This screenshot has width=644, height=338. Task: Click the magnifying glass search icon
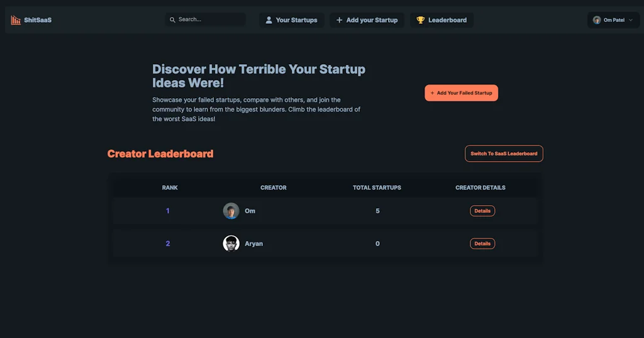172,20
